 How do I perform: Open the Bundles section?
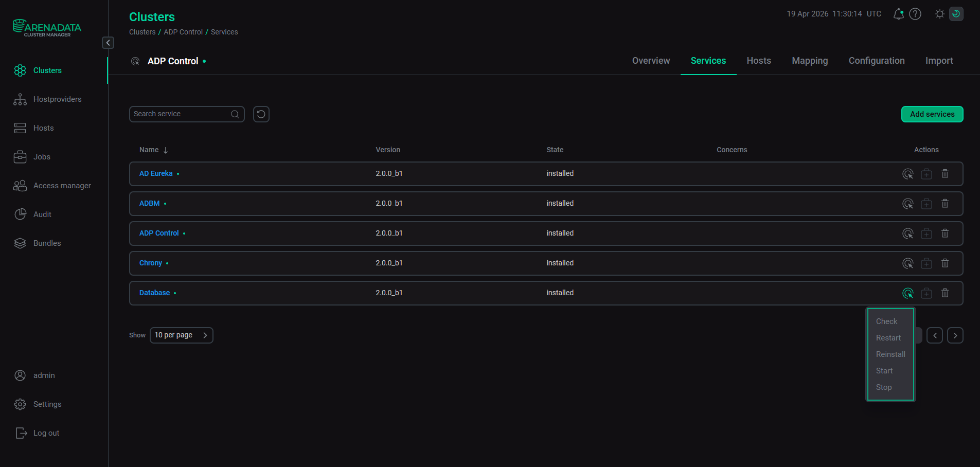tap(37, 243)
